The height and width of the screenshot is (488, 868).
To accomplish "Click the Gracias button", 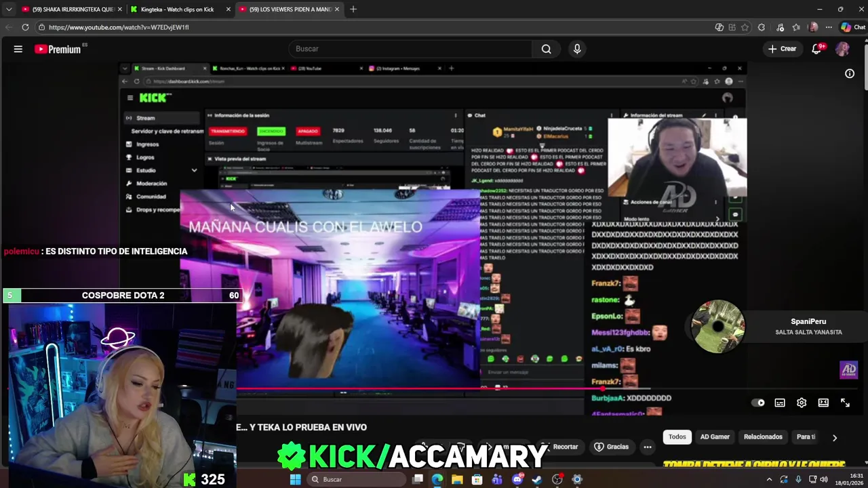I will click(x=612, y=447).
